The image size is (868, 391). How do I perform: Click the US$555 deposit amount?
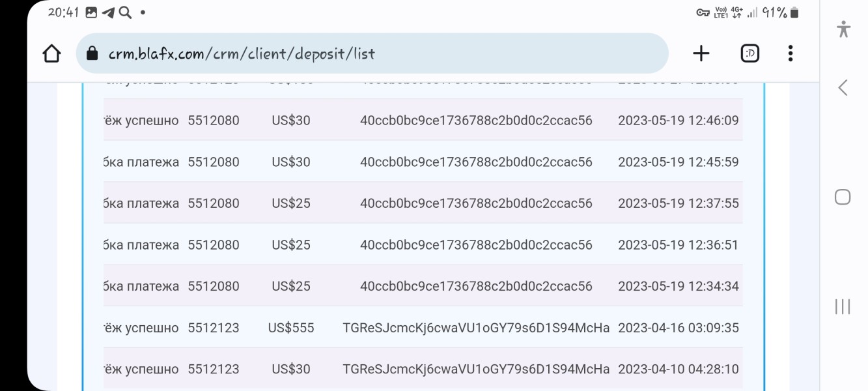pos(291,328)
